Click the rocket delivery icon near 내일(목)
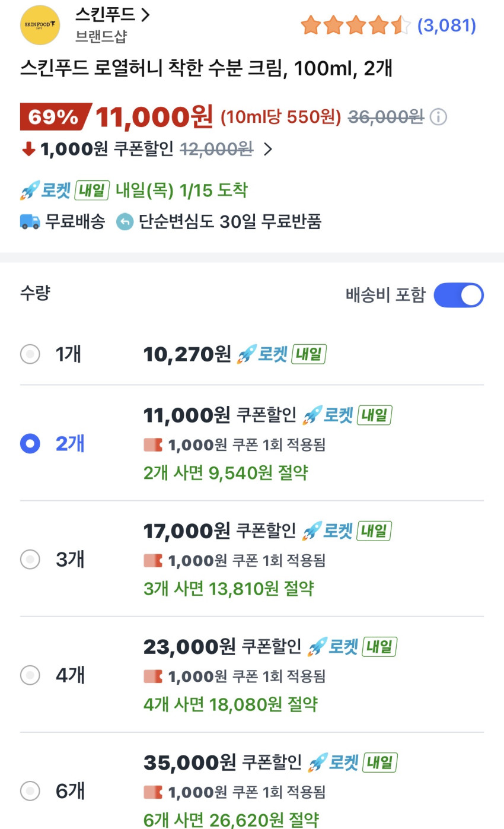The width and height of the screenshot is (504, 829). click(x=29, y=190)
